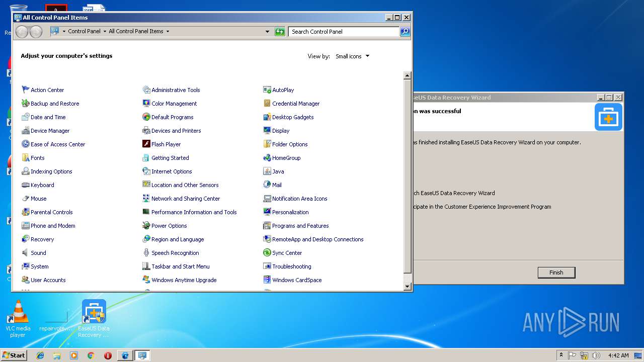The image size is (644, 362).
Task: Open Internet Explorer from the taskbar
Action: (x=40, y=355)
